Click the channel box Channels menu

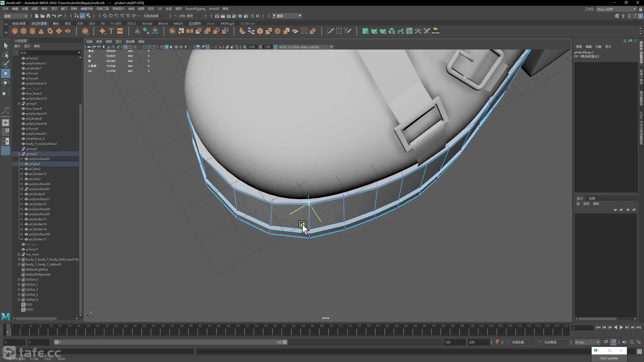point(579,47)
